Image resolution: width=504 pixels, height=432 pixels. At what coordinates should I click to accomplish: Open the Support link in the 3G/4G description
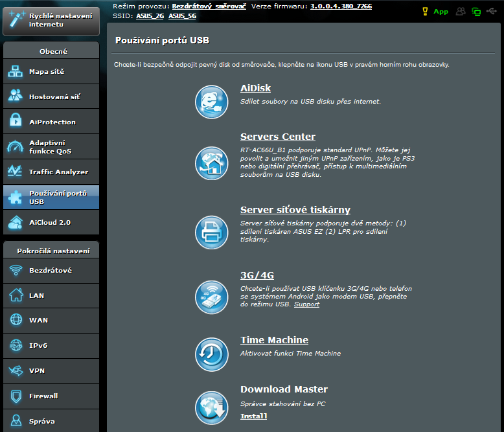(x=306, y=304)
